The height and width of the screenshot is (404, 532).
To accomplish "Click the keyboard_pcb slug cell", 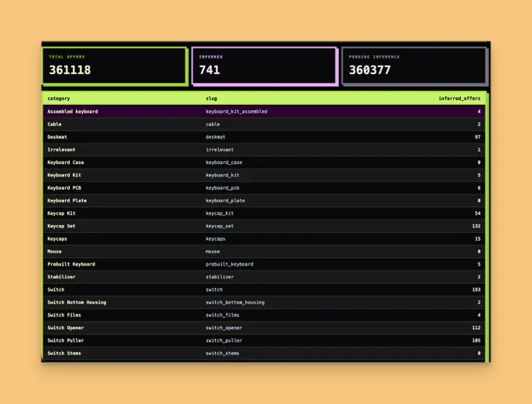I will 222,188.
